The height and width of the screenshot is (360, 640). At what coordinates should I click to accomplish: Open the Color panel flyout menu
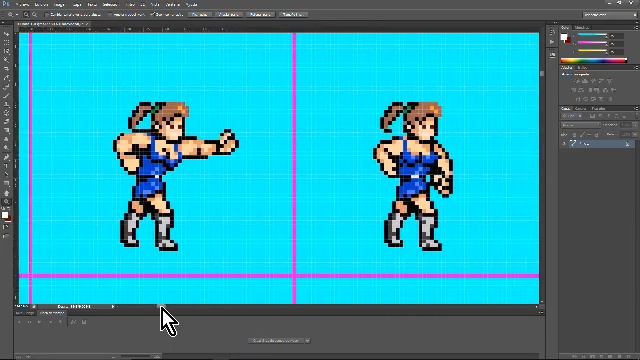(x=636, y=27)
